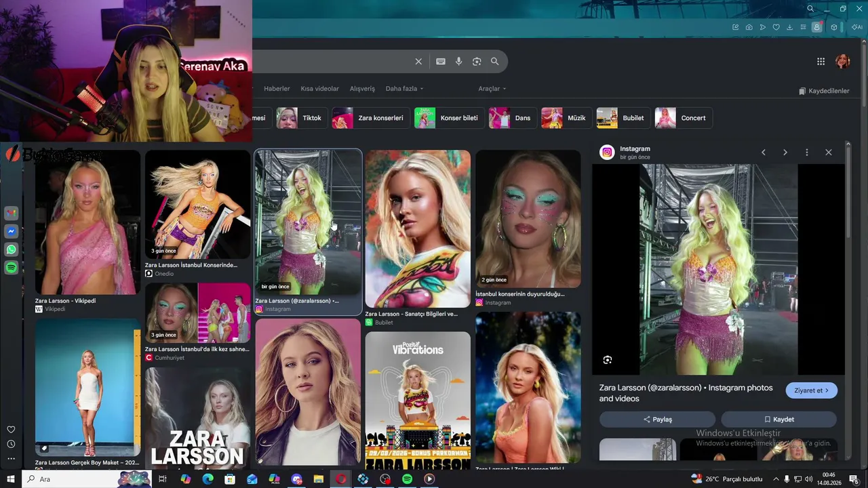Open Spotify in the Opera sidebar
Screen dimensions: 868x488
[11, 268]
